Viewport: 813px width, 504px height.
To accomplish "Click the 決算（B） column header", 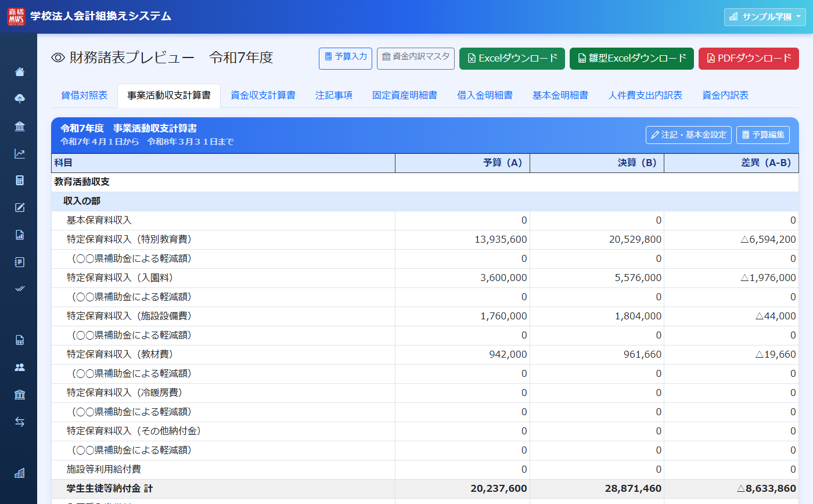I will point(597,163).
